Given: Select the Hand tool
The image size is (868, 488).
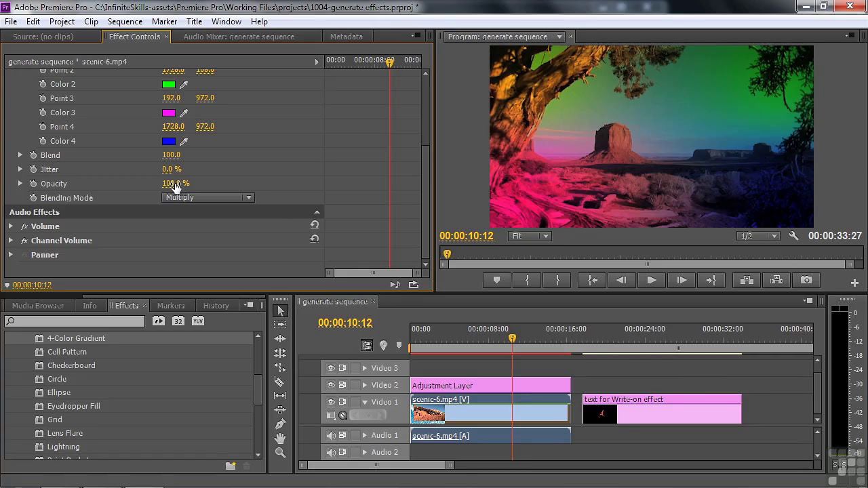Looking at the screenshot, I should coord(280,439).
